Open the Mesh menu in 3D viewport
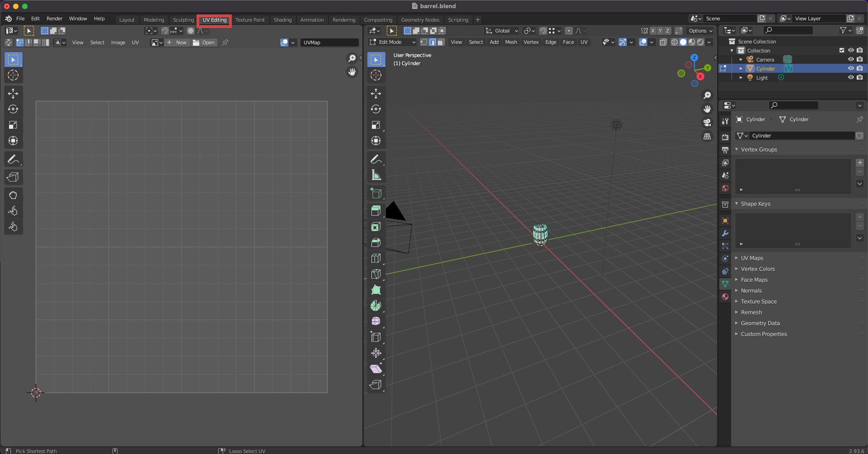 tap(511, 42)
